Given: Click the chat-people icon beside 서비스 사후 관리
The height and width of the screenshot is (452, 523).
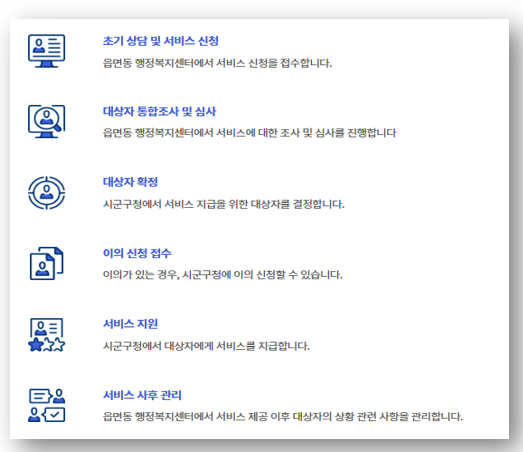Looking at the screenshot, I should 46,405.
